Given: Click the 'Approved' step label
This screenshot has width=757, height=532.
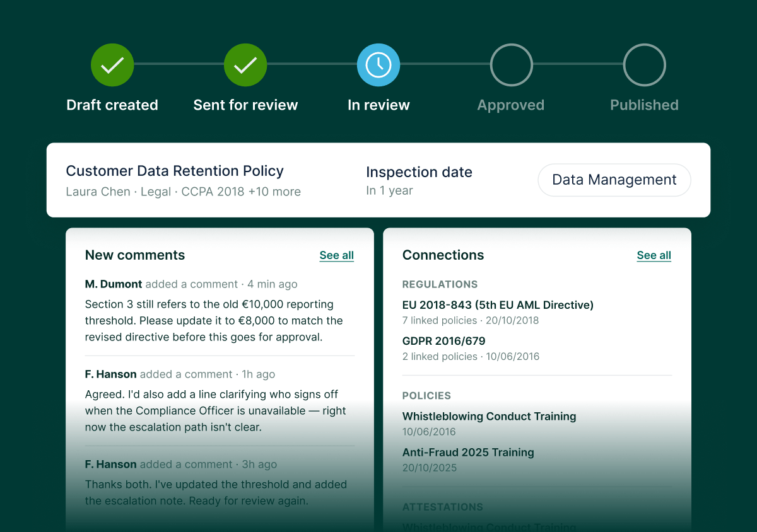Looking at the screenshot, I should coord(511,105).
